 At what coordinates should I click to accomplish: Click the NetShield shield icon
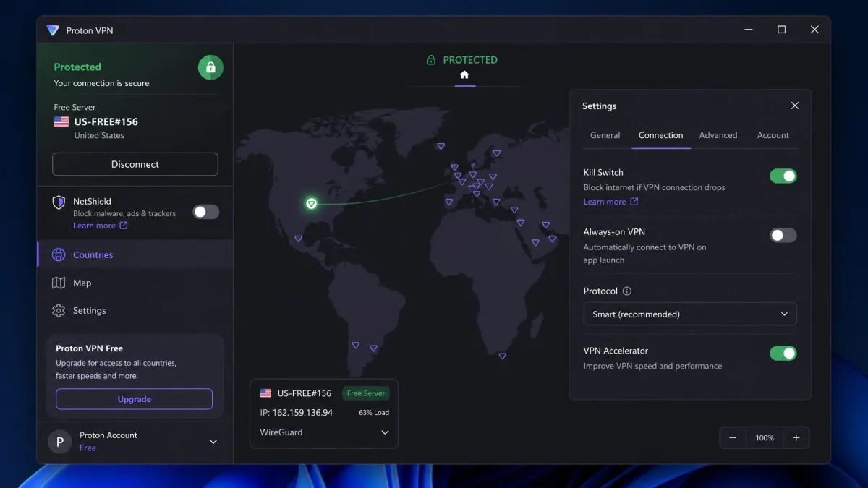coord(59,202)
